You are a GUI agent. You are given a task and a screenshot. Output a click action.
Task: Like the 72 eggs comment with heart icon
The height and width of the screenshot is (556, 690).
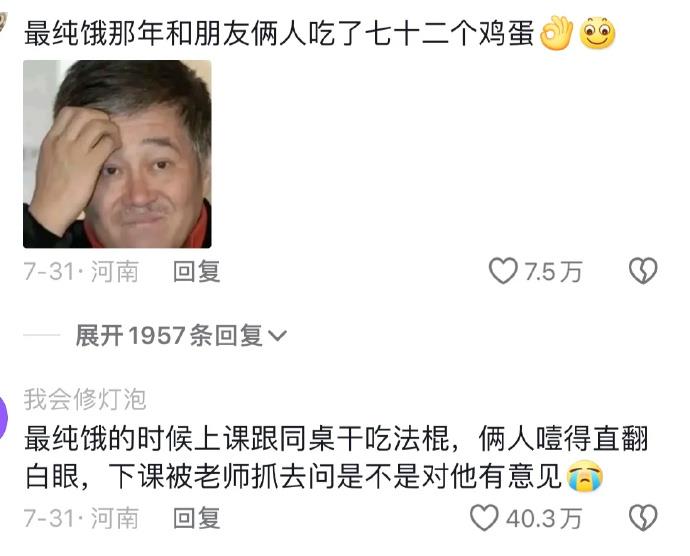click(503, 271)
